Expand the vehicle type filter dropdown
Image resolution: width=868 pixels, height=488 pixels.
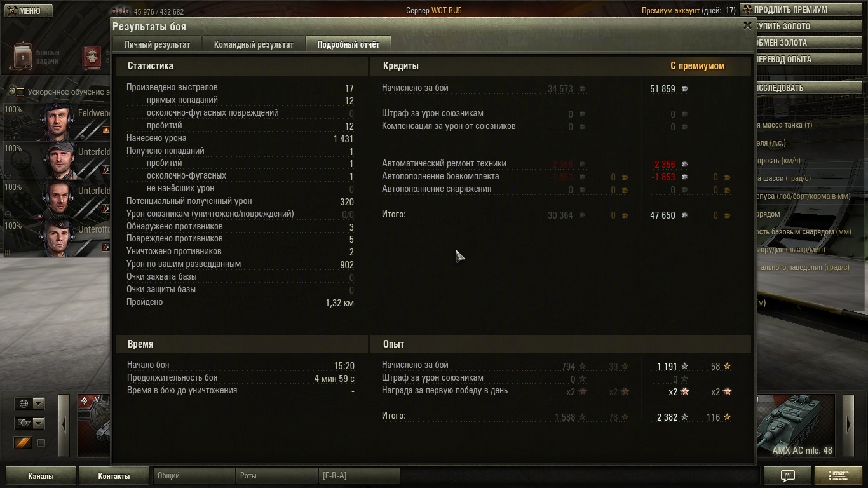tap(30, 423)
